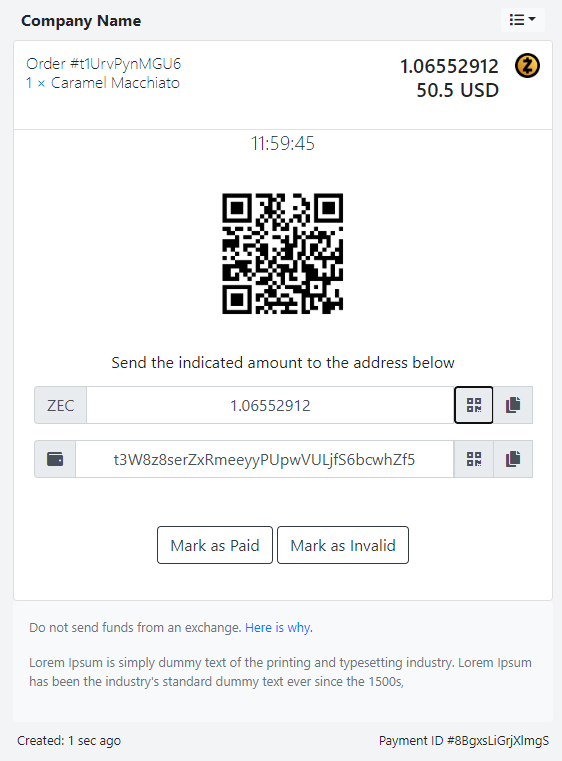Click the 11:59:45 countdown timer
Viewport: 562px width, 761px height.
point(283,144)
